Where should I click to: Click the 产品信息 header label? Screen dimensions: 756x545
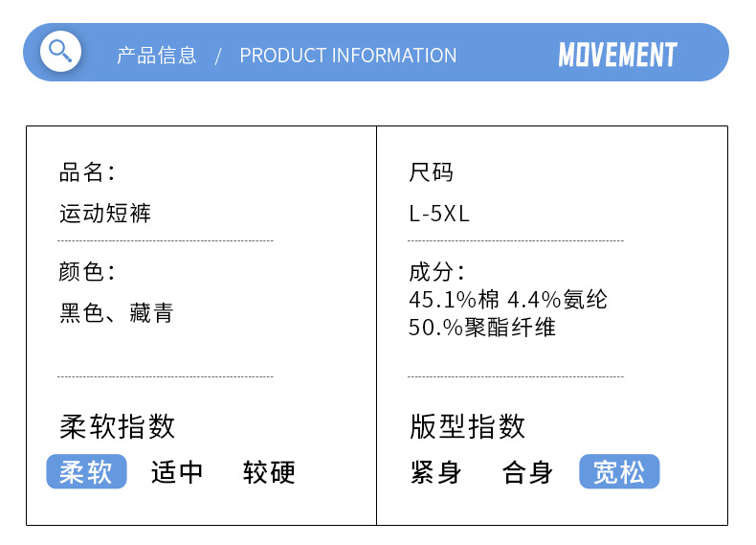pyautogui.click(x=156, y=56)
